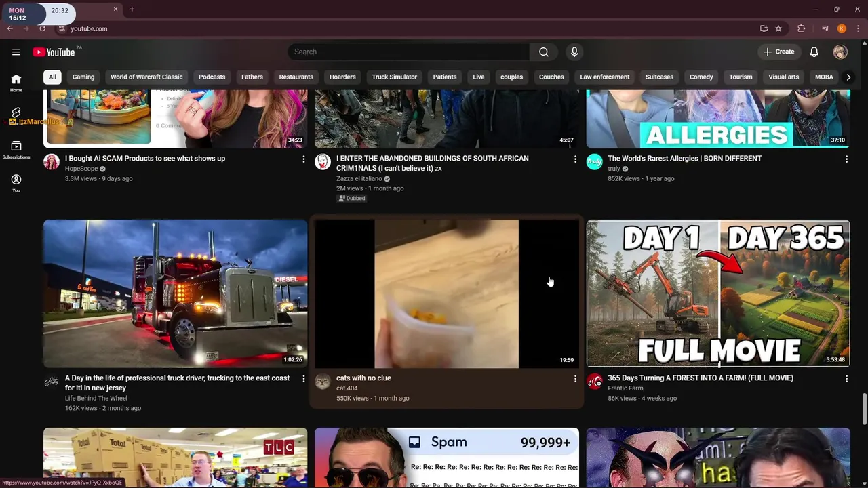
Task: Open the YouTube hamburger guide menu
Action: click(16, 52)
